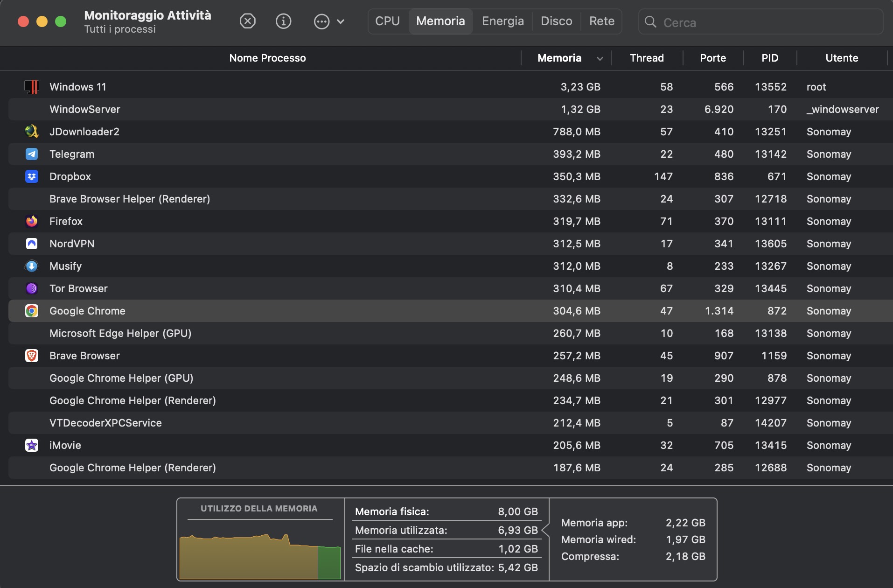Sort by the Porte column header
Screen dimensions: 893x588
(x=713, y=58)
